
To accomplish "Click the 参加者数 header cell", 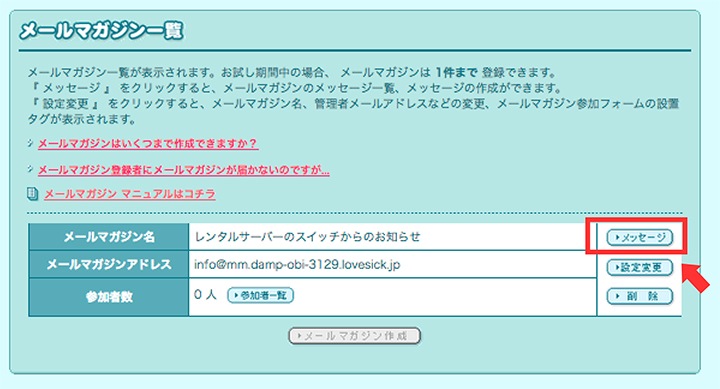I will click(x=108, y=297).
